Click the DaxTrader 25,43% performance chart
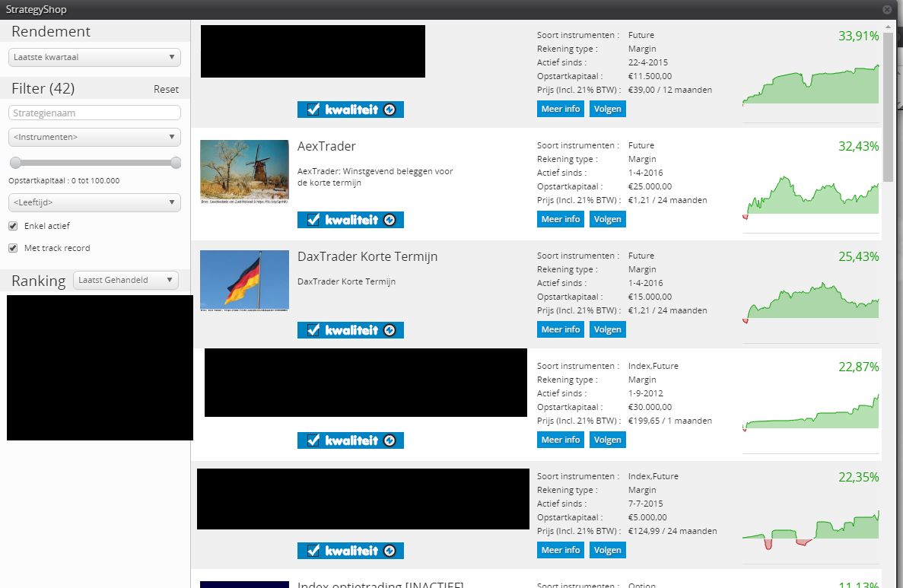The width and height of the screenshot is (903, 588). (810, 304)
